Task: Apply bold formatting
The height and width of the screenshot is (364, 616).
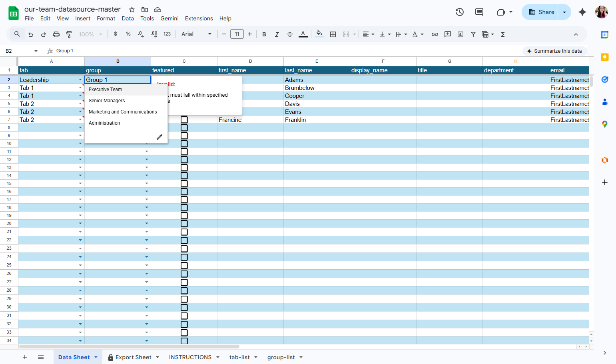Action: pos(264,34)
